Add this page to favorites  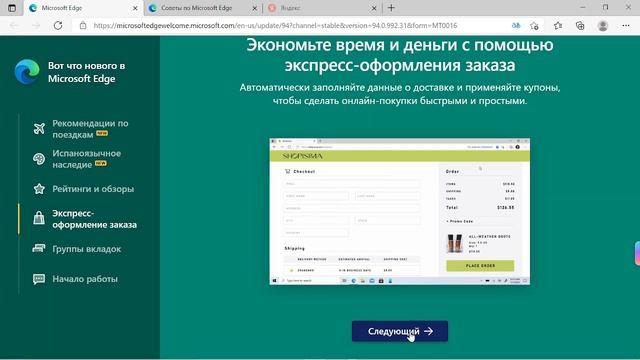click(x=534, y=26)
